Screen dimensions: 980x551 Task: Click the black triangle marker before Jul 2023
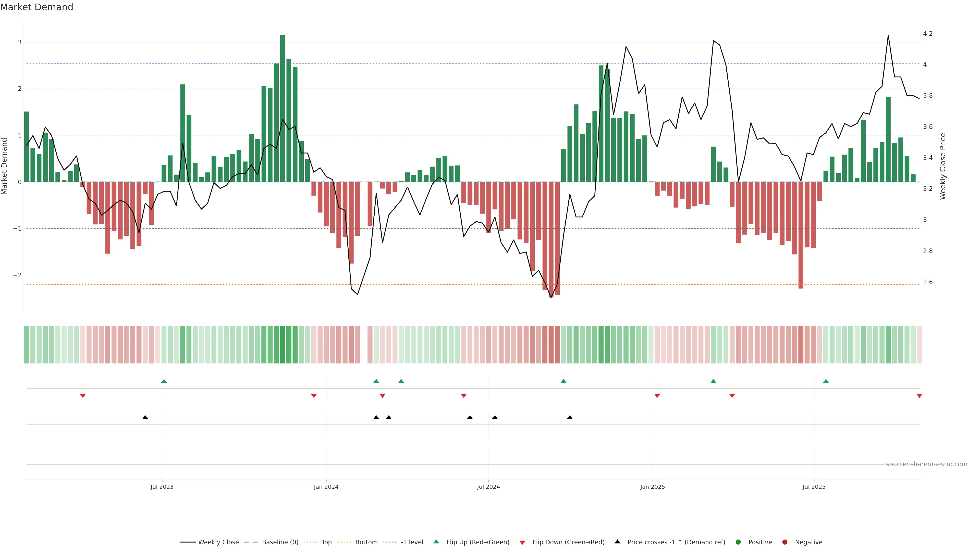145,418
